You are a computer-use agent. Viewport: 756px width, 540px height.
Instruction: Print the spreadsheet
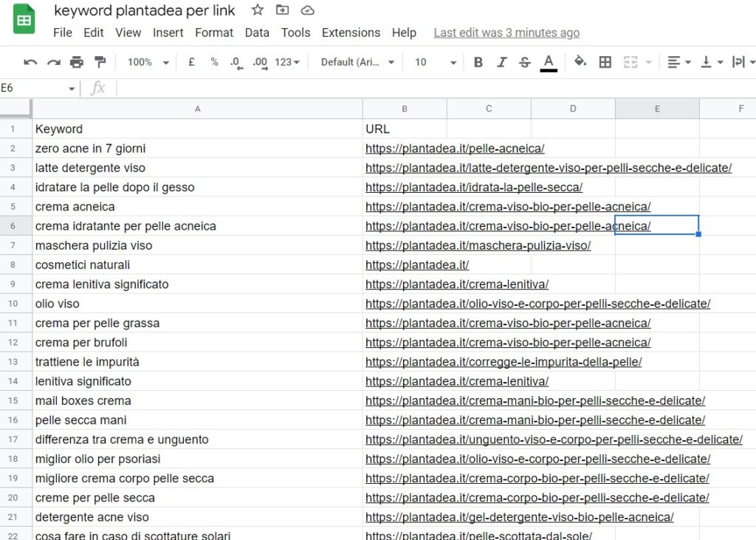click(77, 62)
